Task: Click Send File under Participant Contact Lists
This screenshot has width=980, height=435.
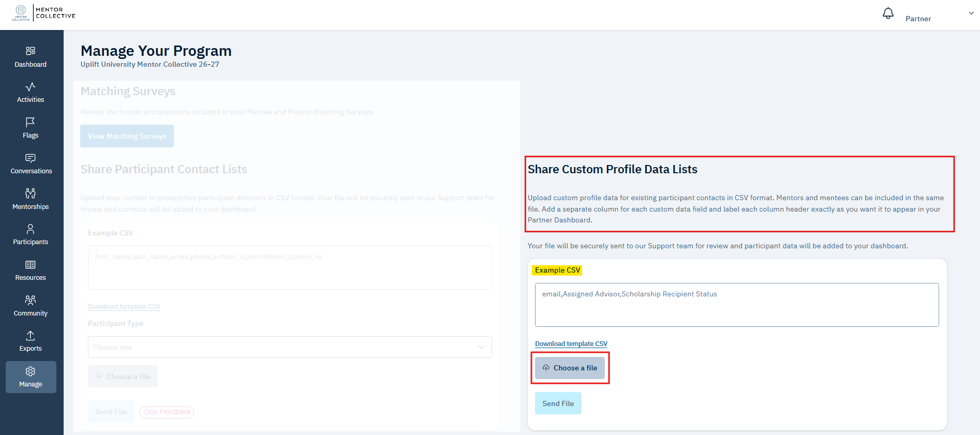Action: click(111, 412)
